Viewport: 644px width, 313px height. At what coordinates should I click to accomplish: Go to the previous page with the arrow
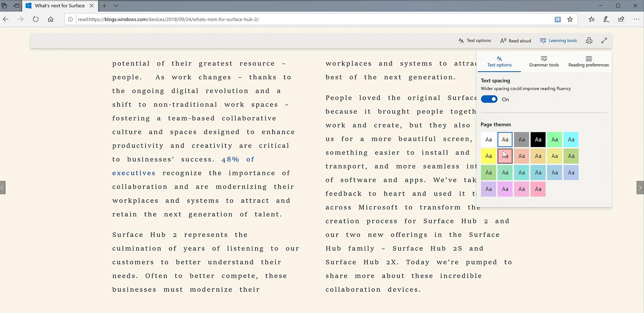click(x=3, y=188)
